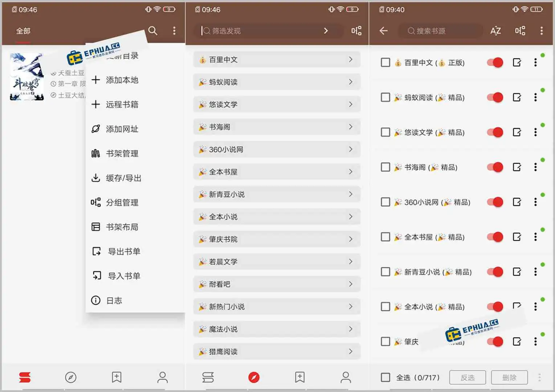The height and width of the screenshot is (392, 555).
Task: Tap the red compass discover icon in the bottom bar
Action: (x=254, y=377)
